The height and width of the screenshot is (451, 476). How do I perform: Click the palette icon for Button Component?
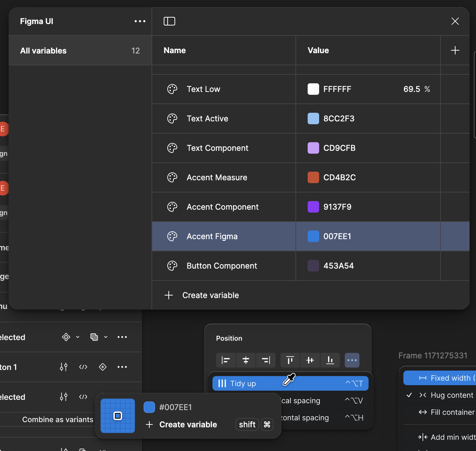tap(172, 266)
